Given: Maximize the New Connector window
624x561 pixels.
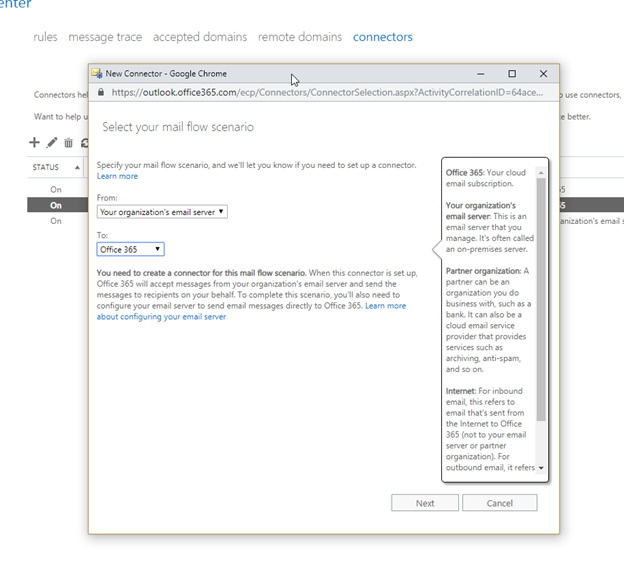Looking at the screenshot, I should (512, 74).
